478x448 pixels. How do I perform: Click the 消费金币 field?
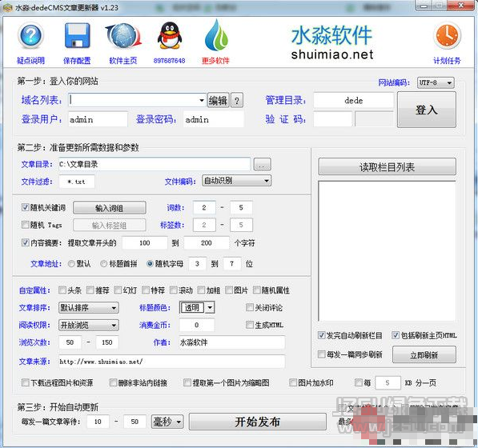[x=197, y=325]
